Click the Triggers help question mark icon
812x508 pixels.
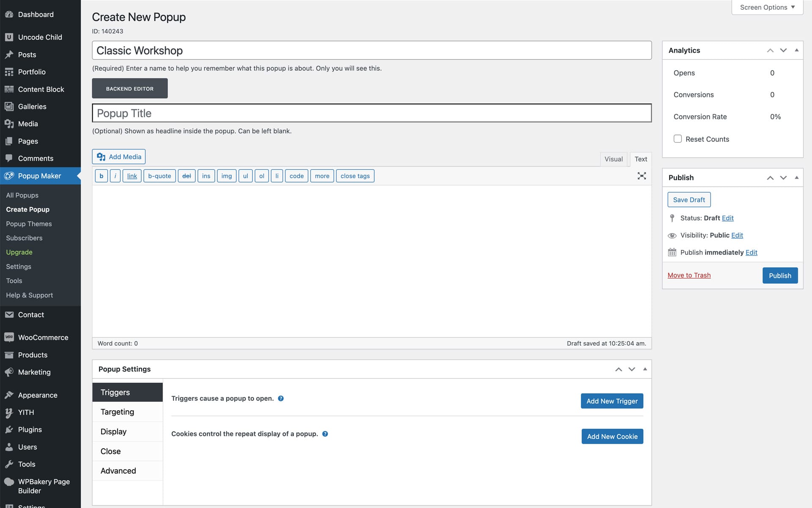[281, 398]
